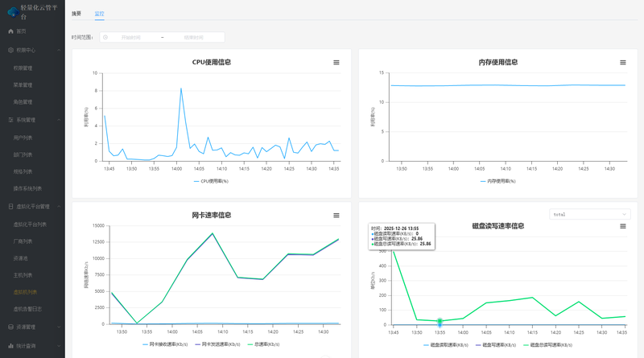
Task: Go to 用户列表 in sidebar
Action: pyautogui.click(x=23, y=138)
